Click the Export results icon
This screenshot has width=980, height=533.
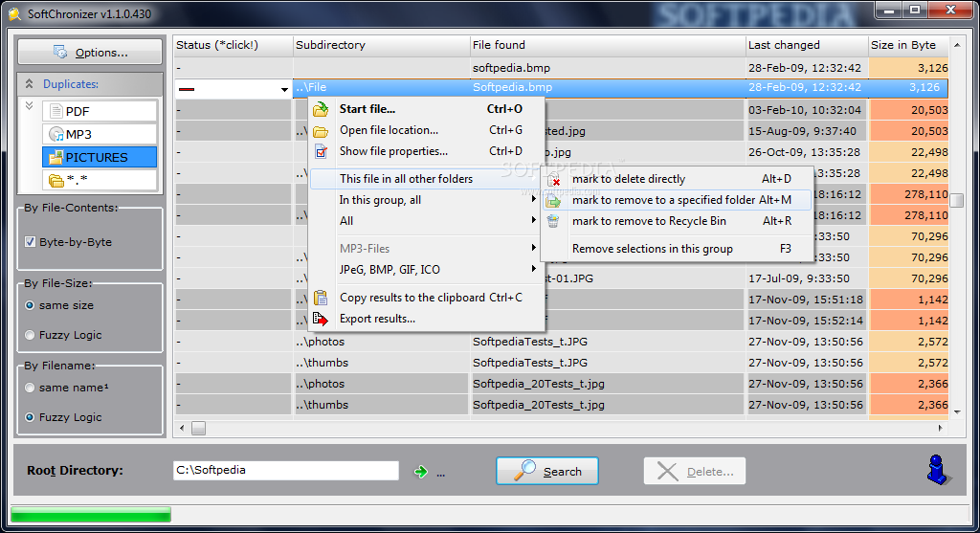321,319
